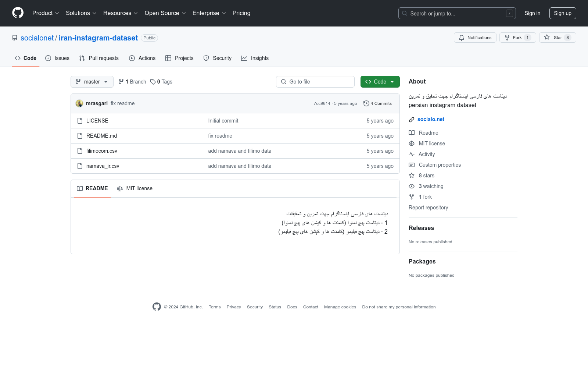Click the note icon beside Custom properties
Screen dimensions: 588x368
[x=412, y=165]
